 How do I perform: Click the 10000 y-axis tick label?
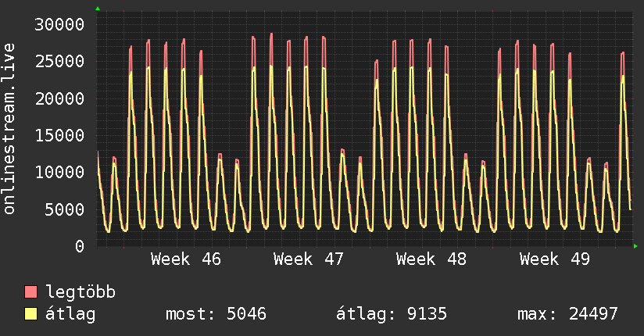click(59, 173)
